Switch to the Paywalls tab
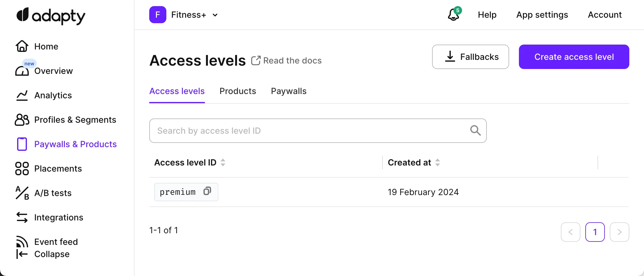This screenshot has height=276, width=644. click(x=289, y=91)
